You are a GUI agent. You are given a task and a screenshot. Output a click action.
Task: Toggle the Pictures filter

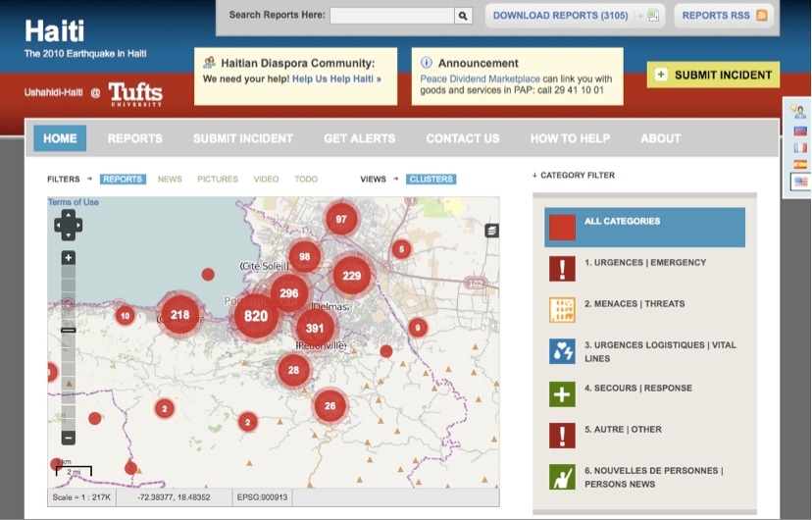[x=218, y=180]
